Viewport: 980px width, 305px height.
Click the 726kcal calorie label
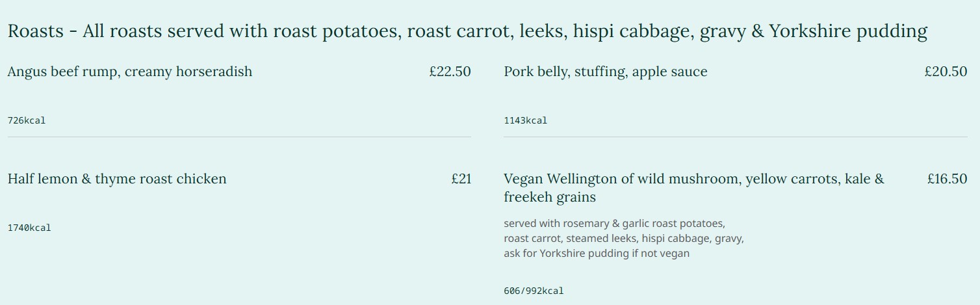[x=27, y=120]
